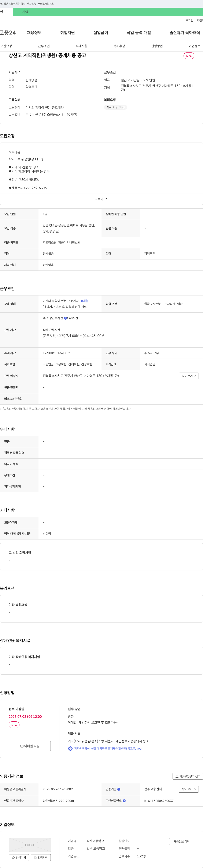
Task: Click the D-3 badge under 접수 마감일
Action: 14,725
